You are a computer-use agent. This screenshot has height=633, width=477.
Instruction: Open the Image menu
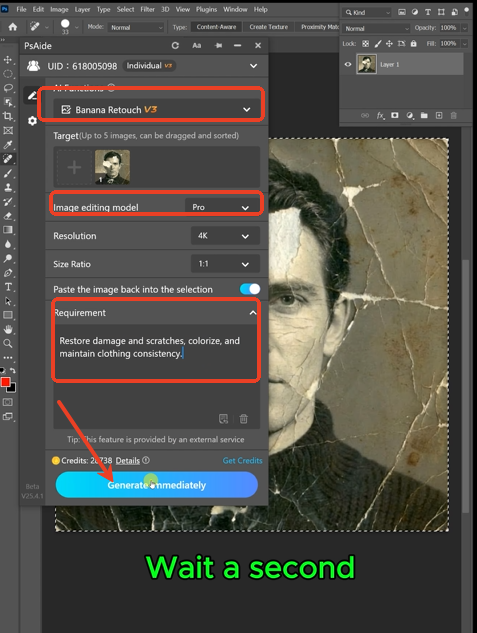(59, 9)
